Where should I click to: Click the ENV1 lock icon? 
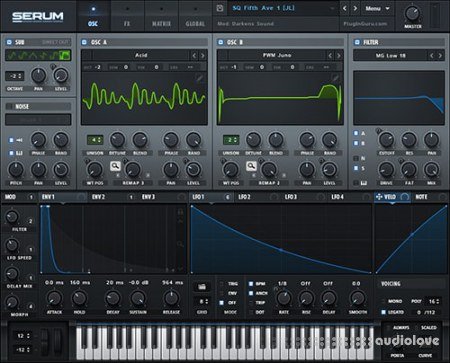(x=180, y=212)
